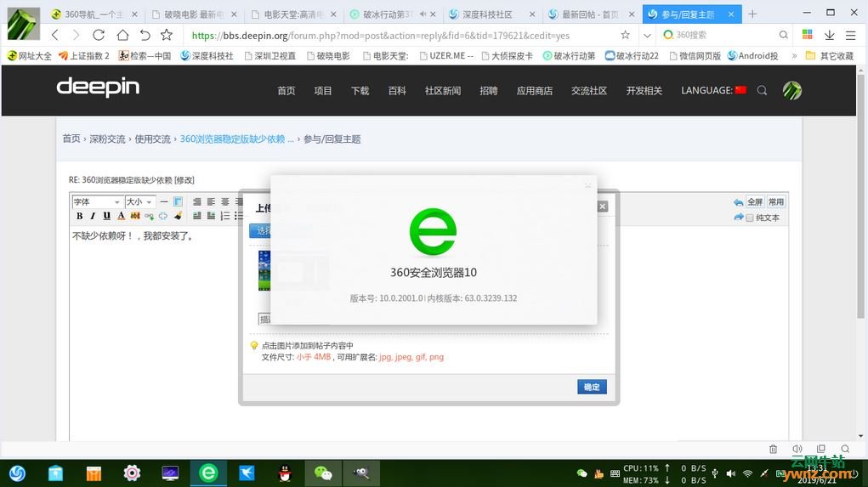868x487 pixels.
Task: Bookmark this page using the address bar star
Action: click(x=625, y=35)
